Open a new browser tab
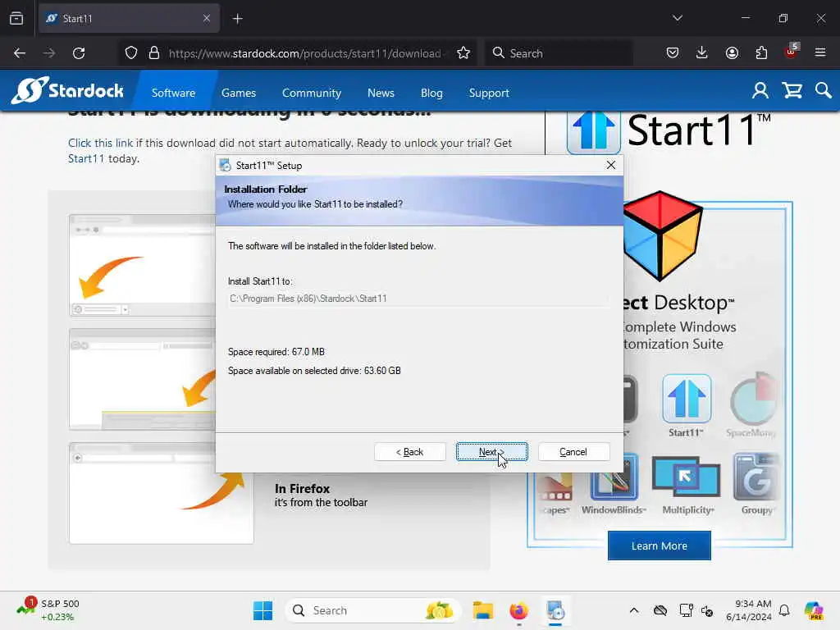 click(237, 18)
